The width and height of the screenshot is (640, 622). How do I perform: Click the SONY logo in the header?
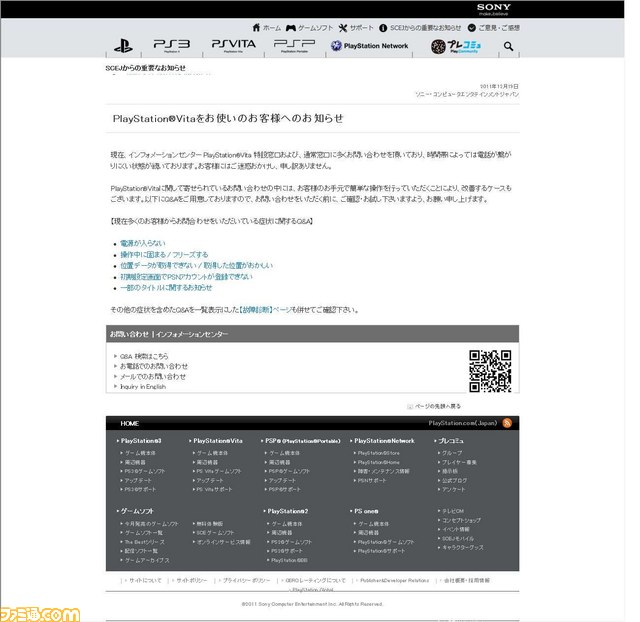coord(493,7)
